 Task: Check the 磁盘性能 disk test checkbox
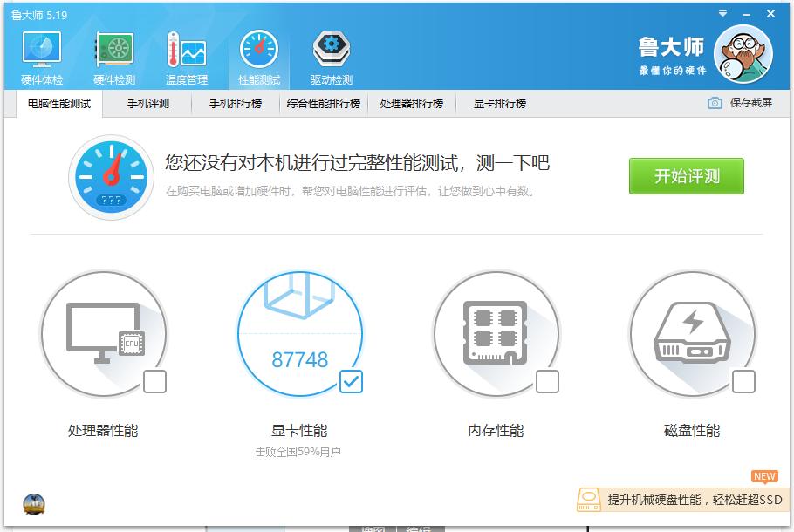(745, 381)
